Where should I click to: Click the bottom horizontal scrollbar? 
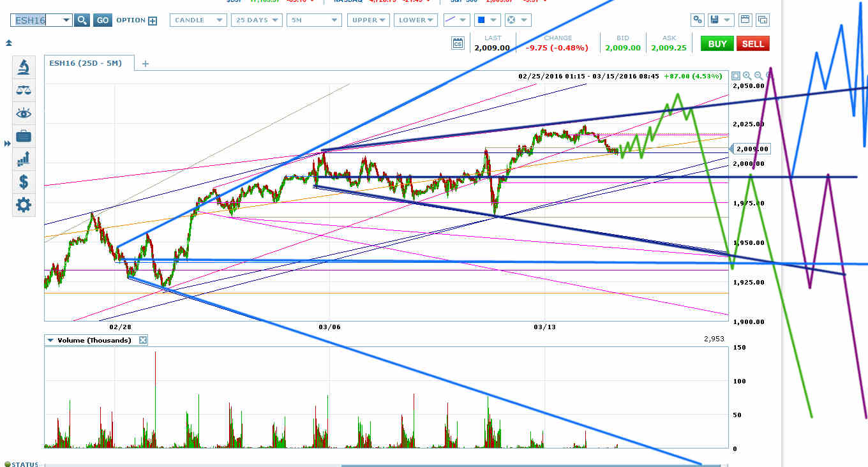tap(530, 465)
